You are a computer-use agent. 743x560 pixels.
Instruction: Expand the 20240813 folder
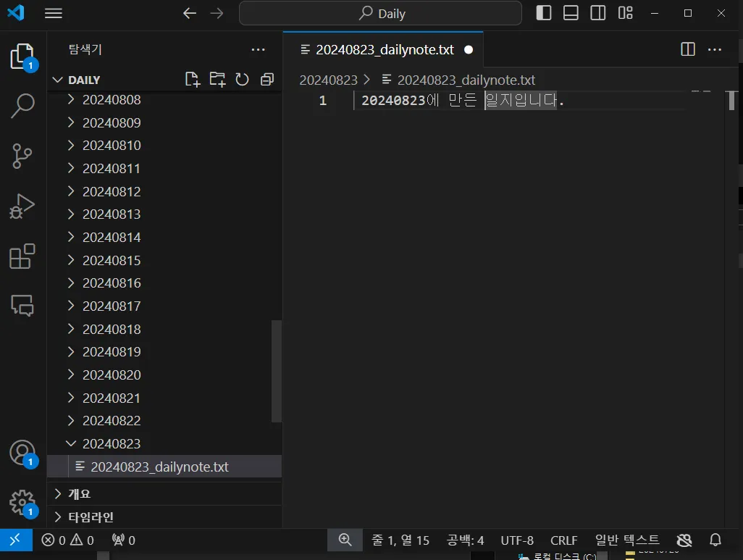point(164,214)
